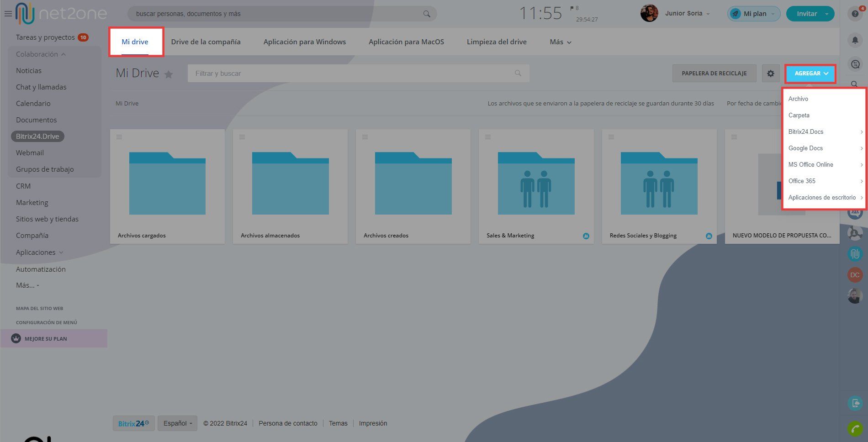Click shared-group badge on Sales & Marketing folder
Viewport: 868px width, 442px height.
pos(586,236)
